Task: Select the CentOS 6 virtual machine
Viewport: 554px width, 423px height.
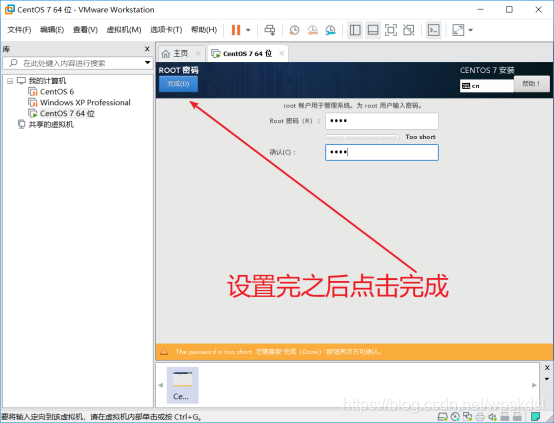Action: coord(57,92)
